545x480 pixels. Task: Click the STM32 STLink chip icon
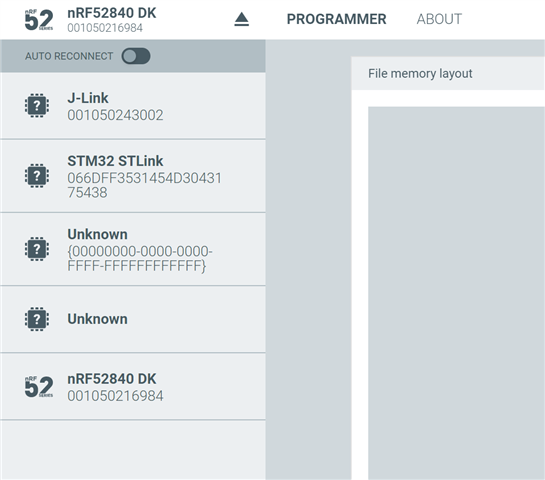pos(37,176)
